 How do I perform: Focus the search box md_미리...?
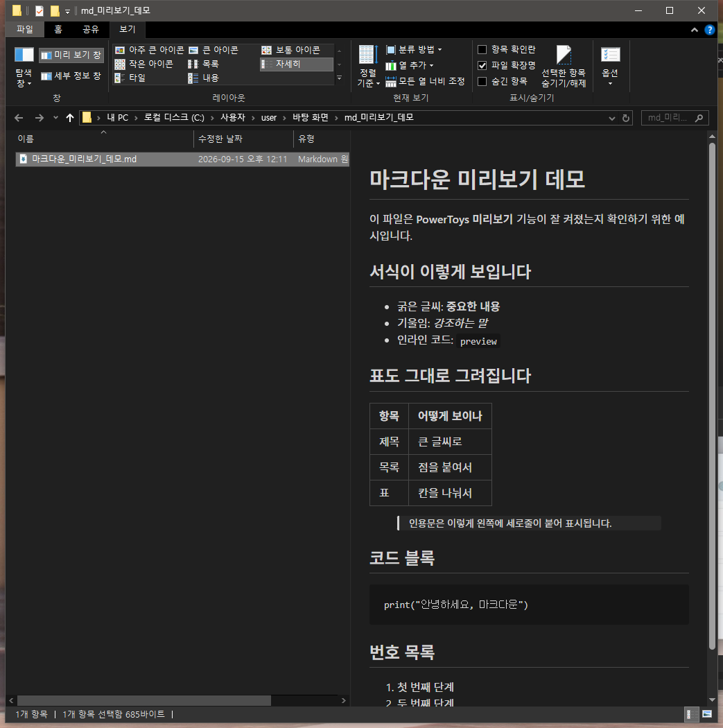[x=668, y=118]
